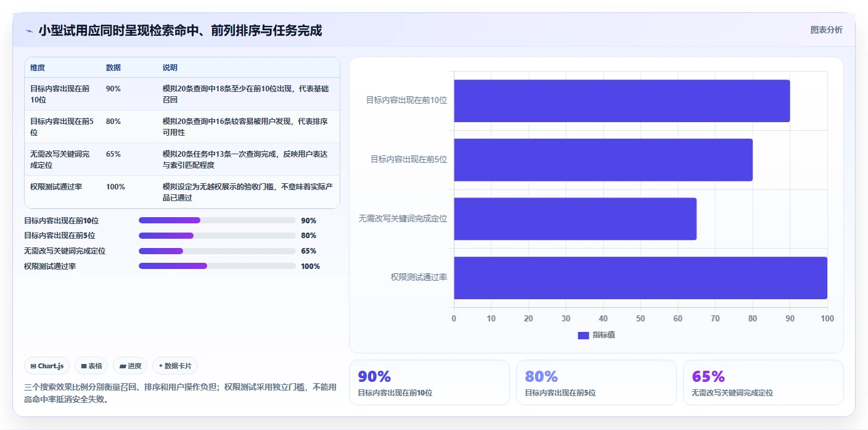Click the 100% value beside the progress bar
Image resolution: width=868 pixels, height=430 pixels.
click(x=311, y=267)
